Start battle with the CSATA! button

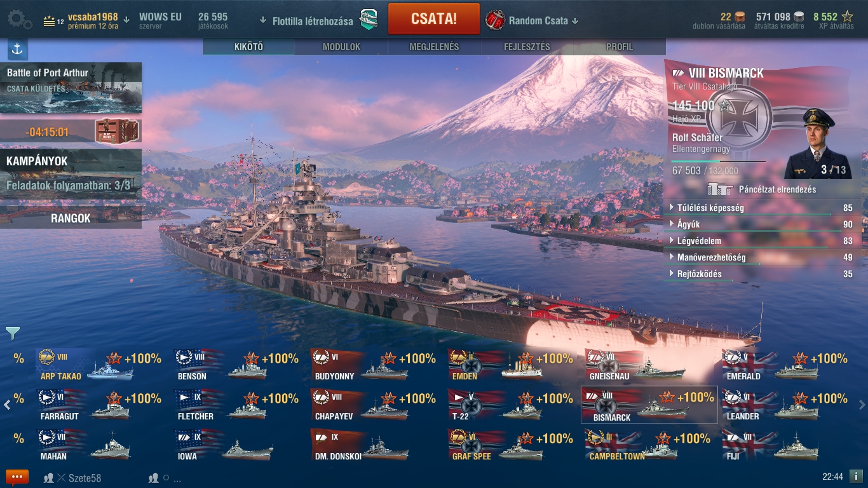point(434,19)
